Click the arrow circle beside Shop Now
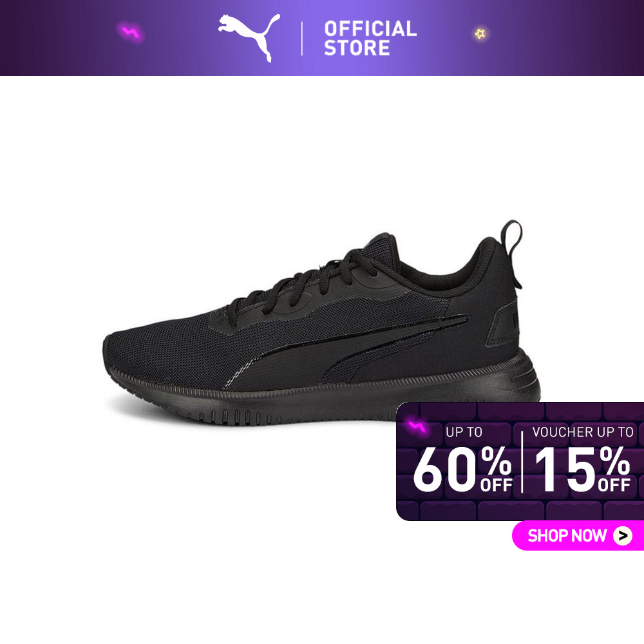This screenshot has width=644, height=644. pos(622,536)
